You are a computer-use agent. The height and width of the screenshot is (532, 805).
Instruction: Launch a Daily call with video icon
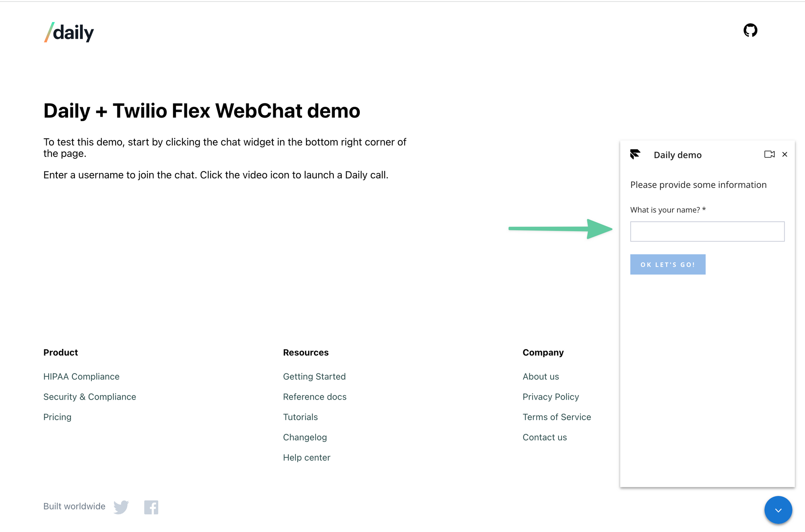pyautogui.click(x=769, y=155)
